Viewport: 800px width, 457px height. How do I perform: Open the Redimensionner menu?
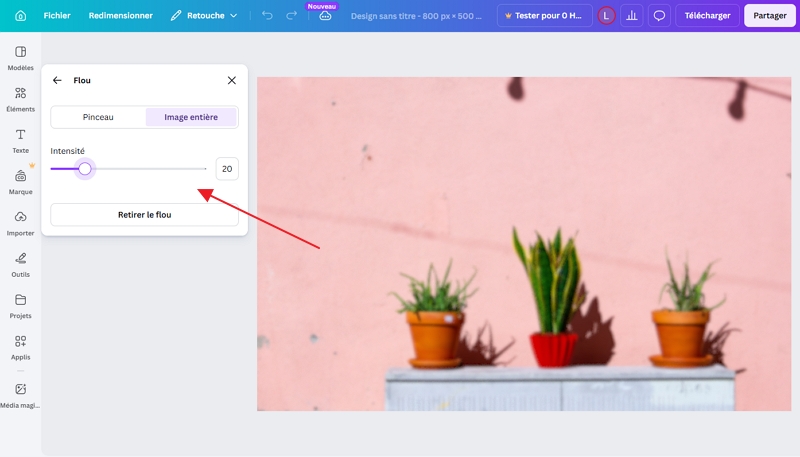120,16
